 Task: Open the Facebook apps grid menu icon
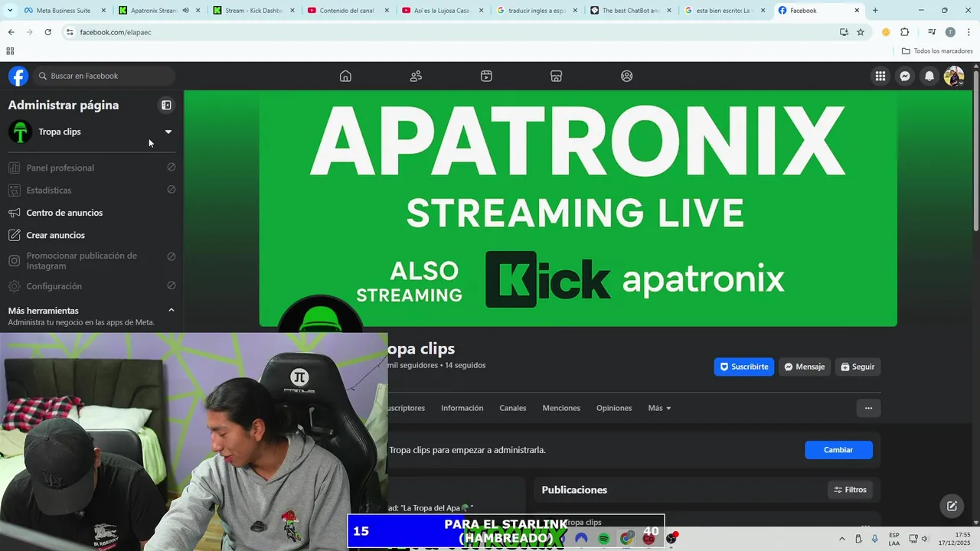click(x=880, y=76)
